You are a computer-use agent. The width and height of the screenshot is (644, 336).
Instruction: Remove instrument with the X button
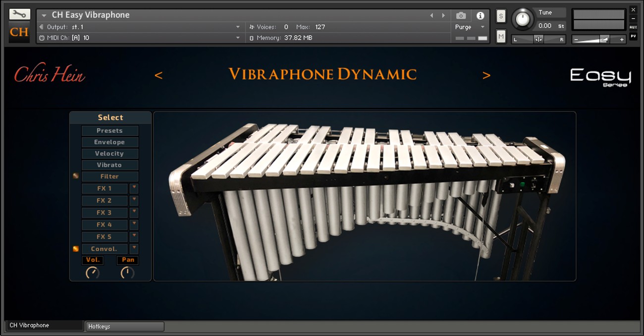point(633,10)
